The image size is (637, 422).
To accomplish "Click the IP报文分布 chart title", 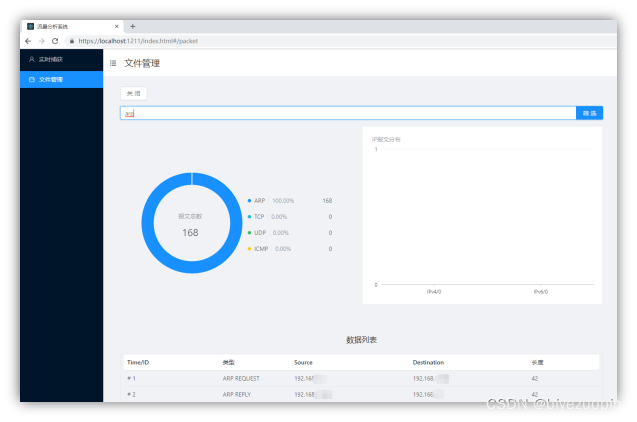I will 386,139.
